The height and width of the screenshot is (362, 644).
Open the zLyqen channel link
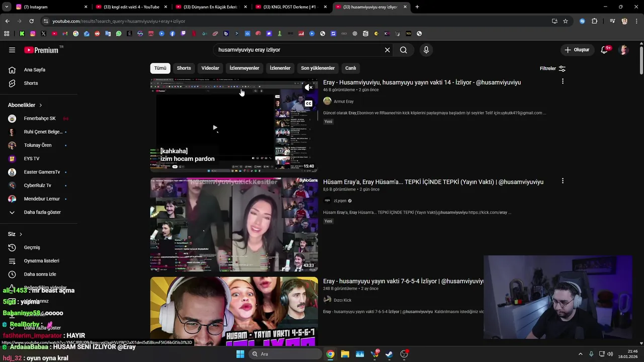(x=340, y=201)
